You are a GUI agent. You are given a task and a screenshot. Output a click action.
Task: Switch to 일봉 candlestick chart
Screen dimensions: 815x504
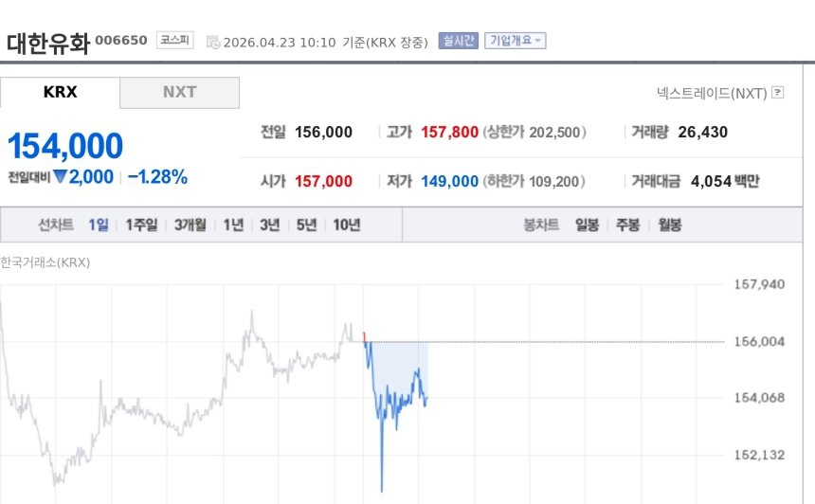[x=587, y=225]
